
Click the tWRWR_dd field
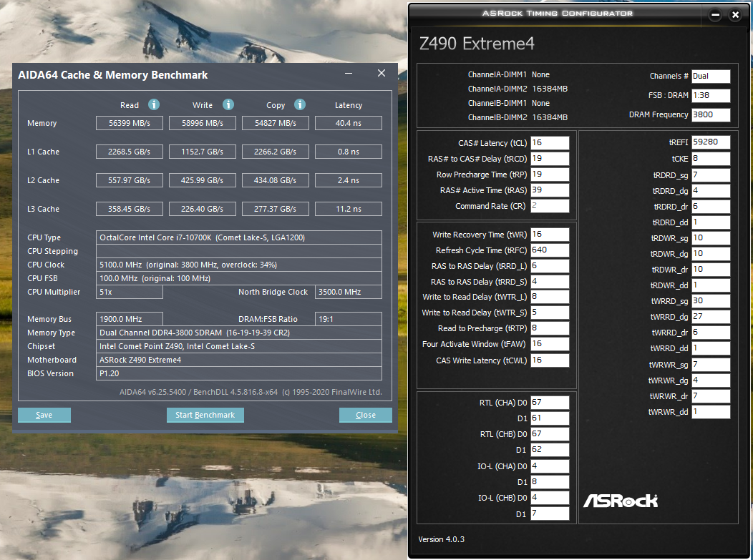(711, 412)
